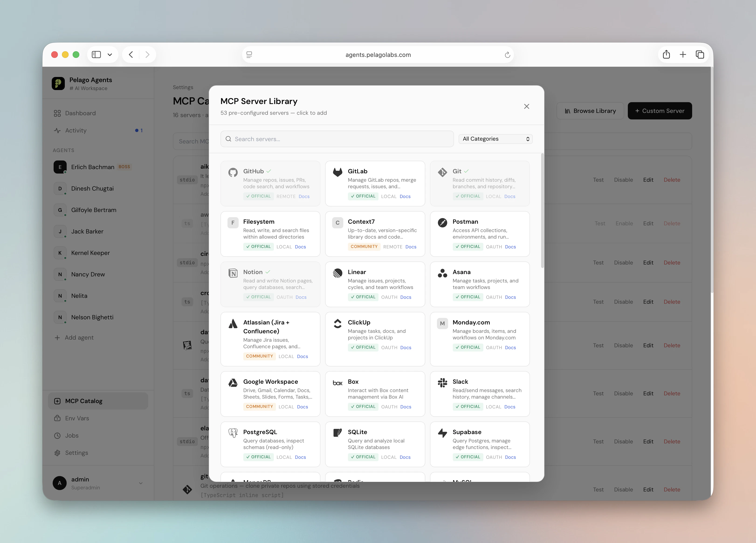Close the MCP Server Library dialog

coord(527,106)
